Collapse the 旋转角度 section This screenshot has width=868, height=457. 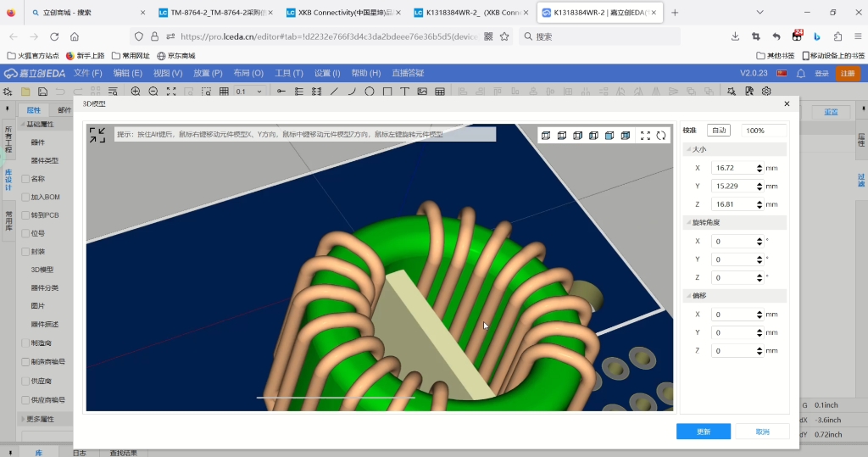pos(688,223)
